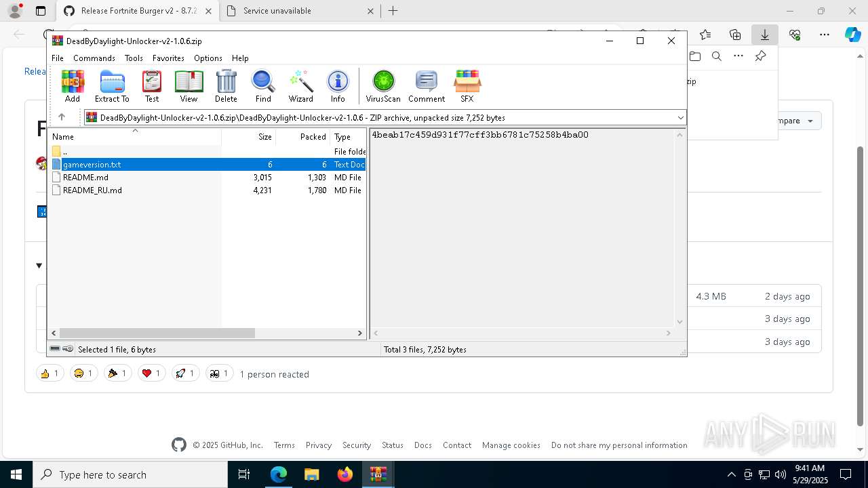Open Firefox from the taskbar
The width and height of the screenshot is (868, 488).
click(344, 474)
